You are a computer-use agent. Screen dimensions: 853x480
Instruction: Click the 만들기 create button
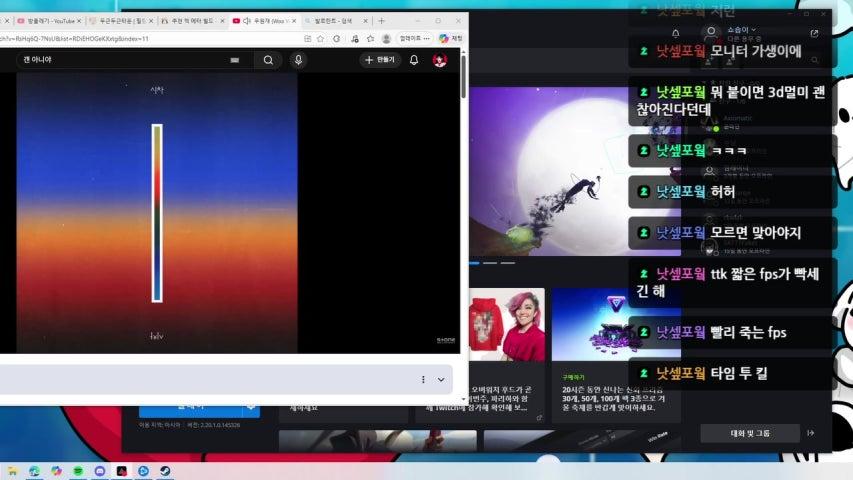click(381, 60)
